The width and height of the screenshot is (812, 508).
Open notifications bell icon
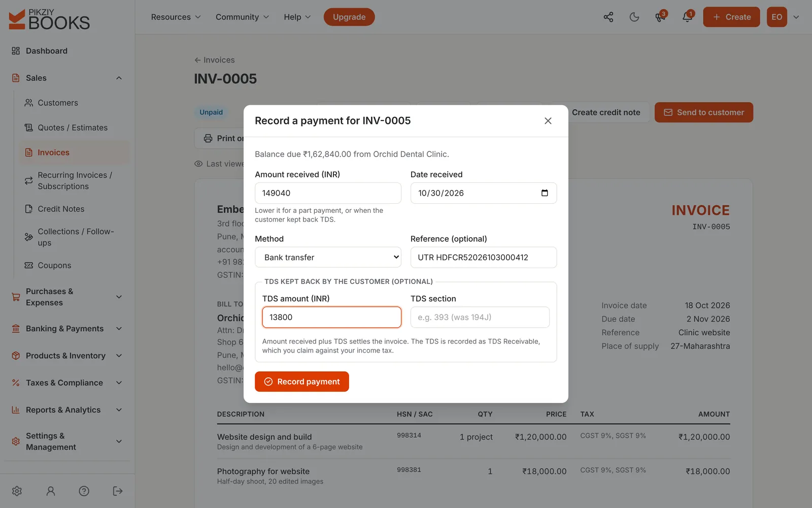pos(687,17)
